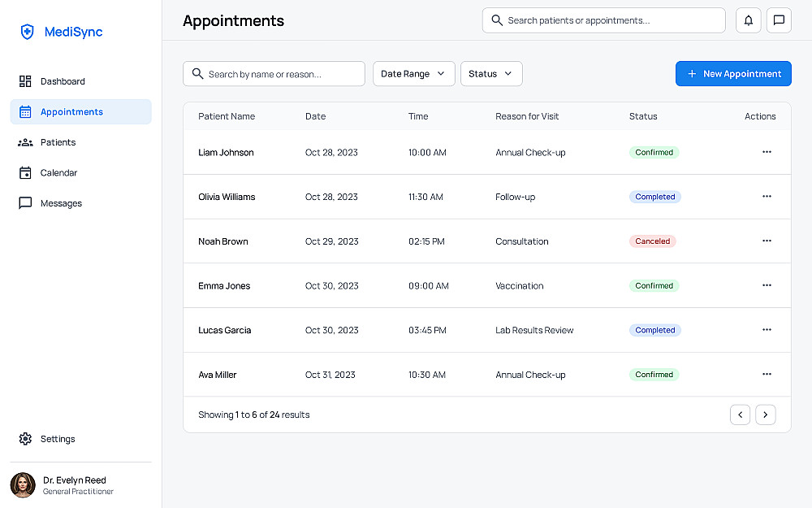
Task: Open Settings in the sidebar
Action: [58, 439]
